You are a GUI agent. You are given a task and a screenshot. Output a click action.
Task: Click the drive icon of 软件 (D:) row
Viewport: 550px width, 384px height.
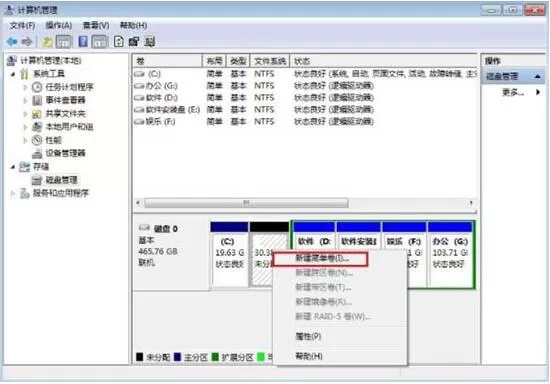click(140, 98)
